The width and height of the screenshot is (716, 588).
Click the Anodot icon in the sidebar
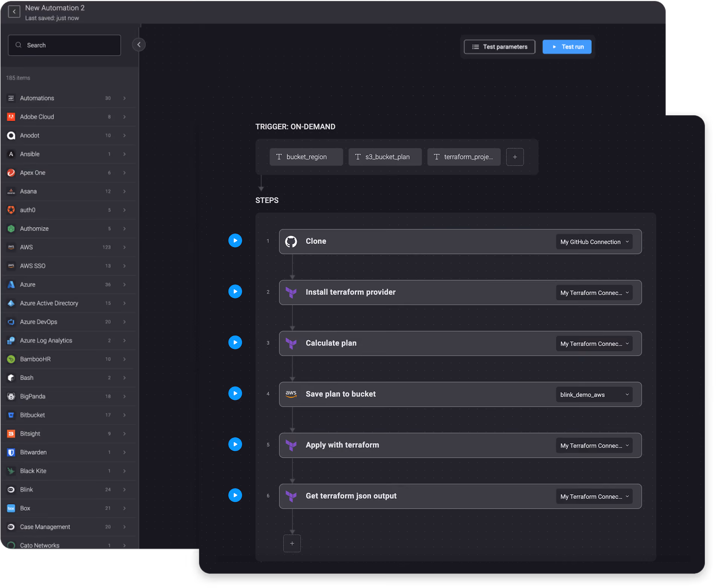tap(11, 135)
